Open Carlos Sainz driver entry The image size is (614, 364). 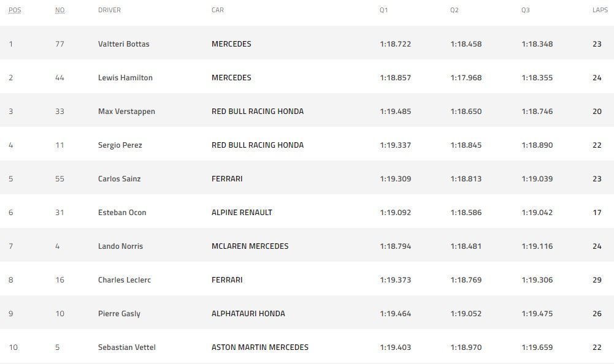120,179
